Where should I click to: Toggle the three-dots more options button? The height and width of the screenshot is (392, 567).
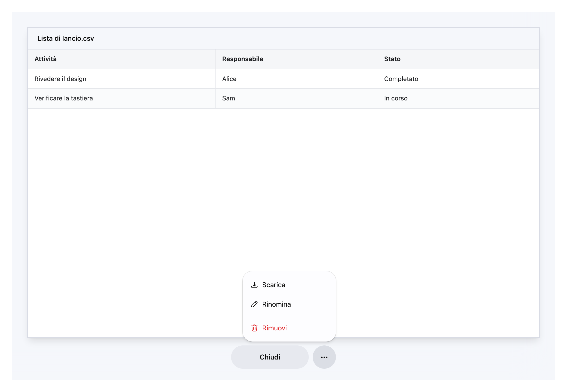(324, 357)
